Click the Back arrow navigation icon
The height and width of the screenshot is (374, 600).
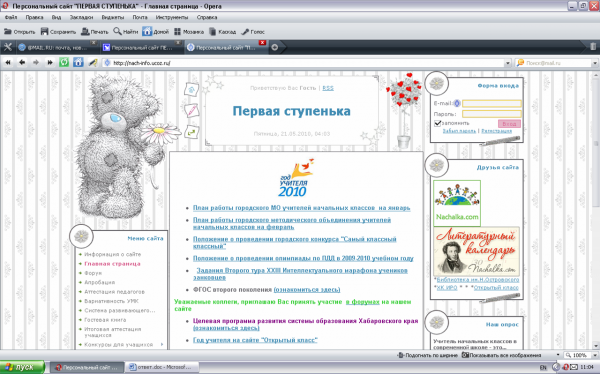pyautogui.click(x=22, y=62)
